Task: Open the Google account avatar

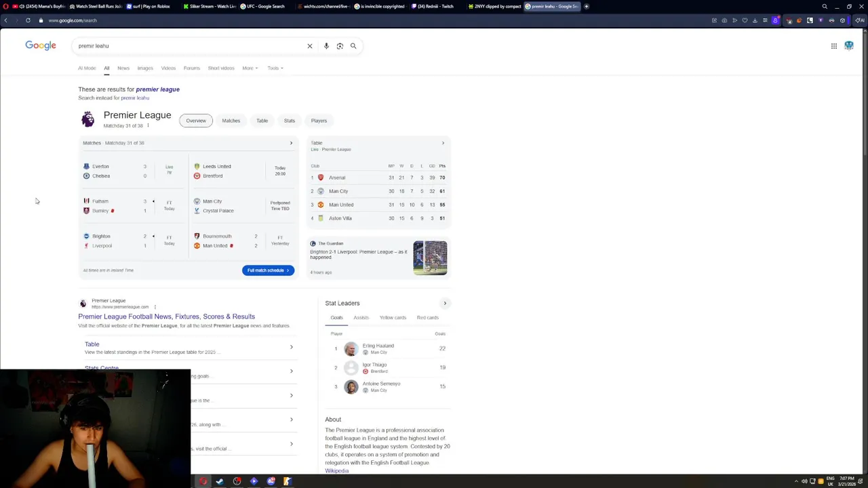Action: [x=849, y=46]
